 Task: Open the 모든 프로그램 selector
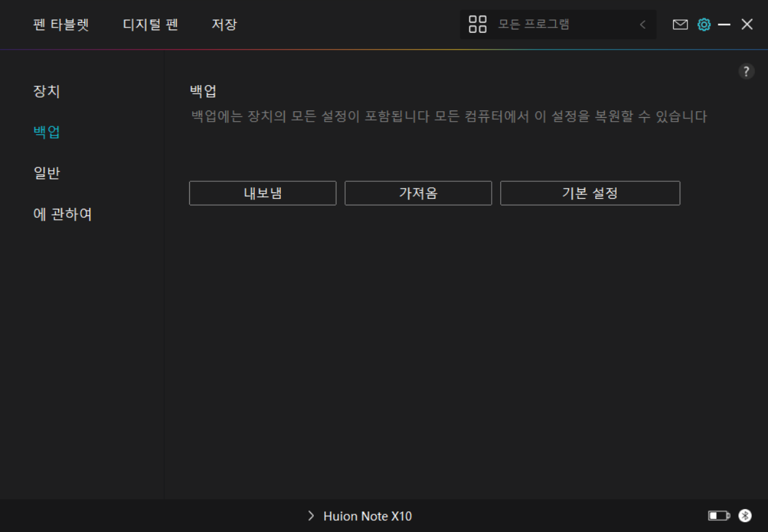[534, 25]
